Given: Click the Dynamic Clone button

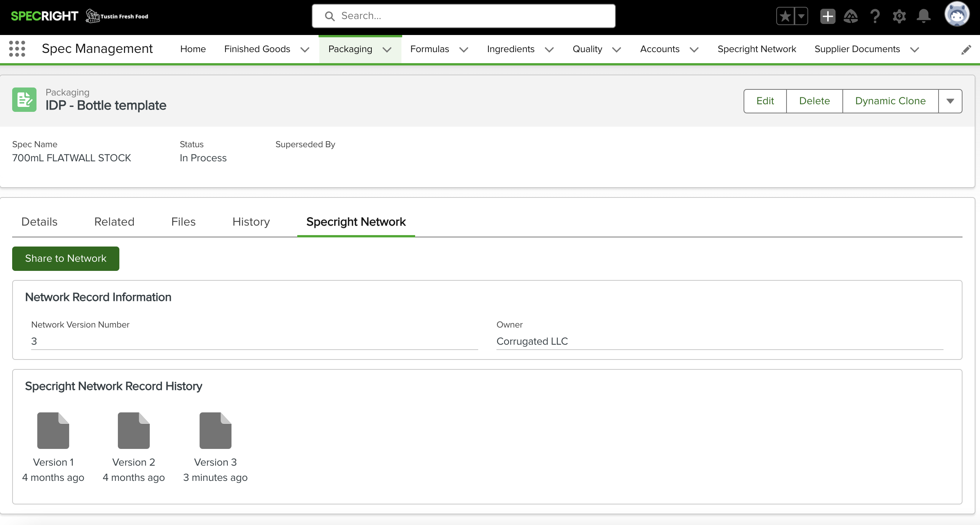Looking at the screenshot, I should (890, 101).
